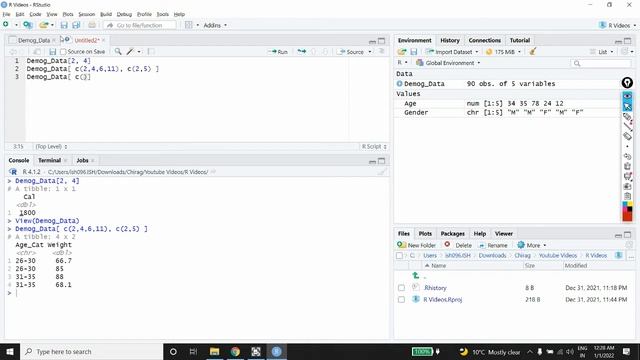Open the List view dropdown in Environment
This screenshot has width=640, height=360.
(602, 52)
